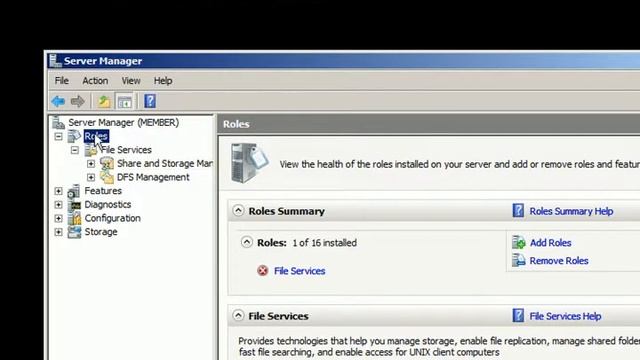Click the Roles Summary section heading
The height and width of the screenshot is (360, 640).
pos(287,211)
